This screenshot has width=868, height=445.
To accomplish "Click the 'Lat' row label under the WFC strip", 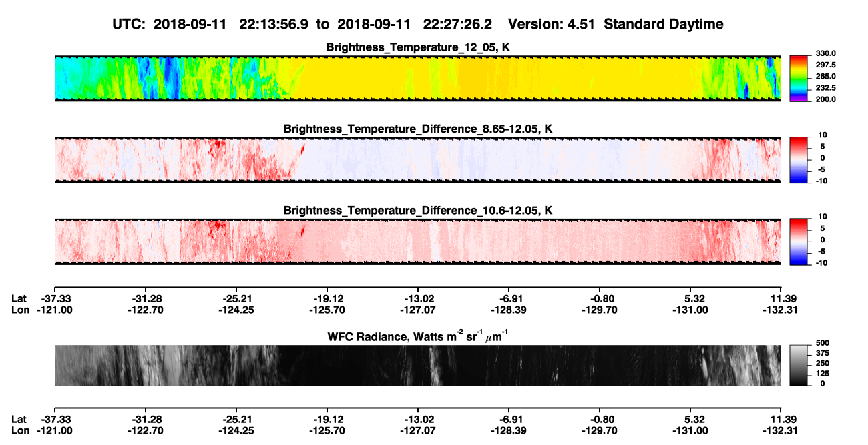I will pyautogui.click(x=19, y=420).
